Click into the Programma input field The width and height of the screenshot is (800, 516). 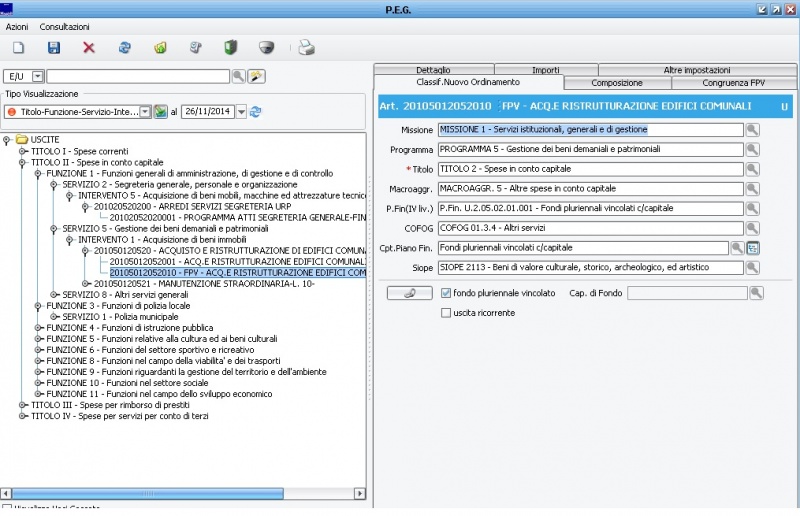tap(591, 149)
